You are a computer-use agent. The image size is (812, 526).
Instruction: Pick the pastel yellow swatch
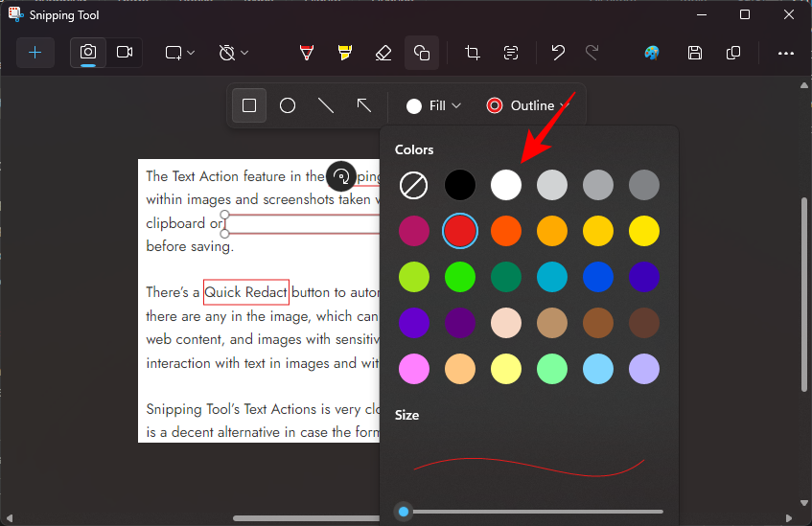coord(506,369)
